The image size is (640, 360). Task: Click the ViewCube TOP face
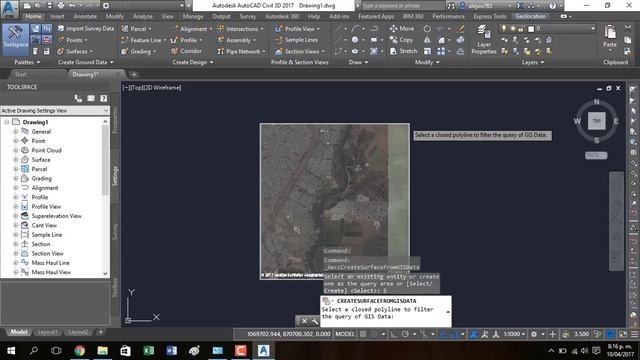[x=596, y=121]
